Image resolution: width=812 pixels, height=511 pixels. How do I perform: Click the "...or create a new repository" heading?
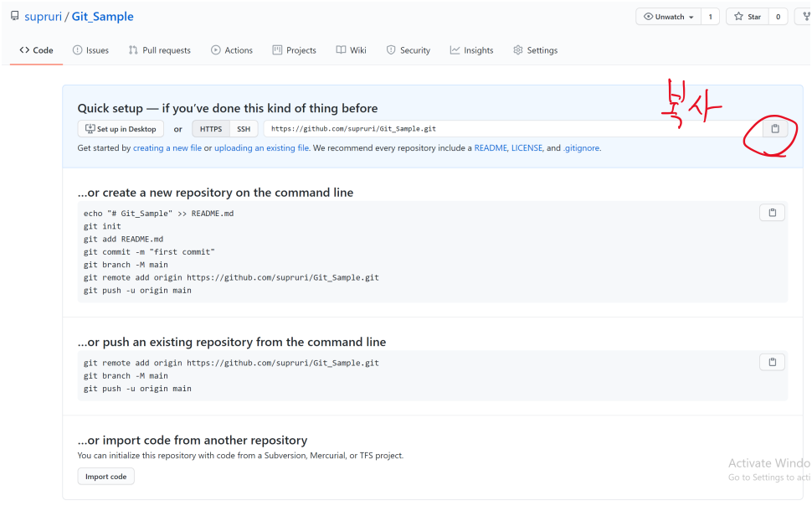215,193
